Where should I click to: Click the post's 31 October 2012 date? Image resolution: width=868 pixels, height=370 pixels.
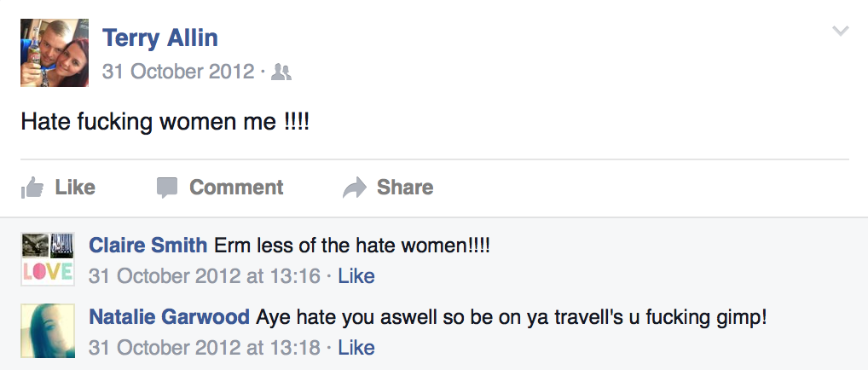click(178, 72)
